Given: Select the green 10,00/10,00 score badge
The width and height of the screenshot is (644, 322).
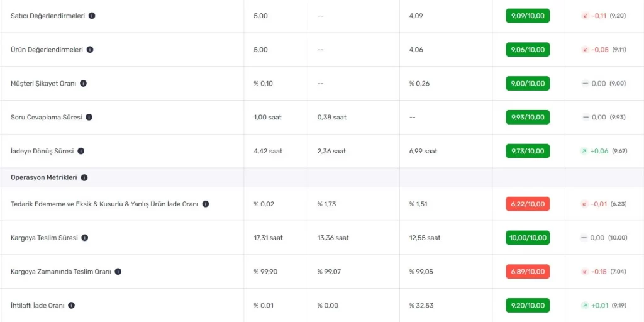Looking at the screenshot, I should point(528,238).
